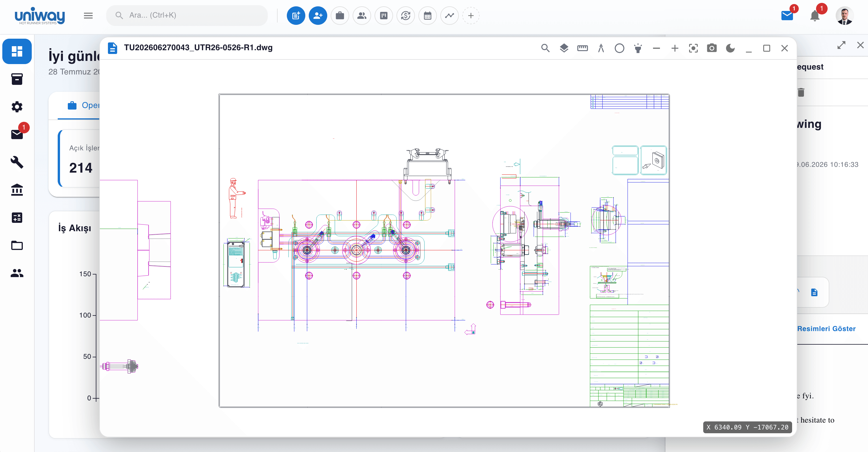
Task: Select the circle tool in viewer toolbar
Action: 619,48
